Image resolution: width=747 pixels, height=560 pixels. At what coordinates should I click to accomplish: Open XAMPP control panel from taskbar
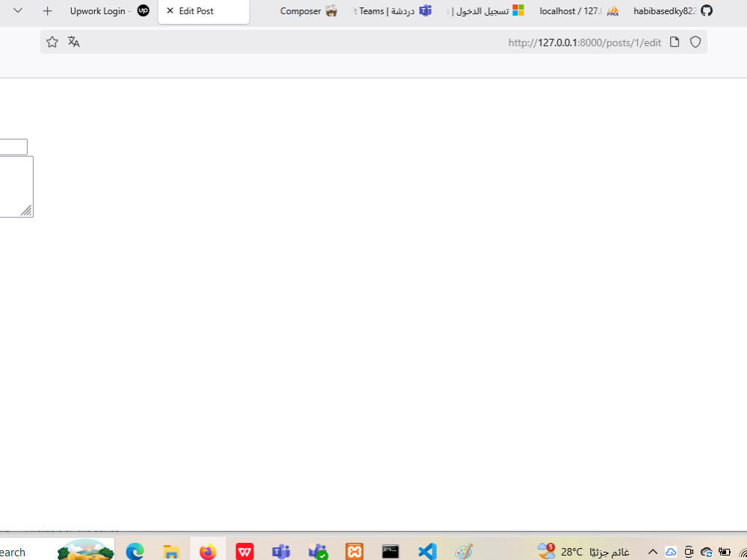pos(354,552)
